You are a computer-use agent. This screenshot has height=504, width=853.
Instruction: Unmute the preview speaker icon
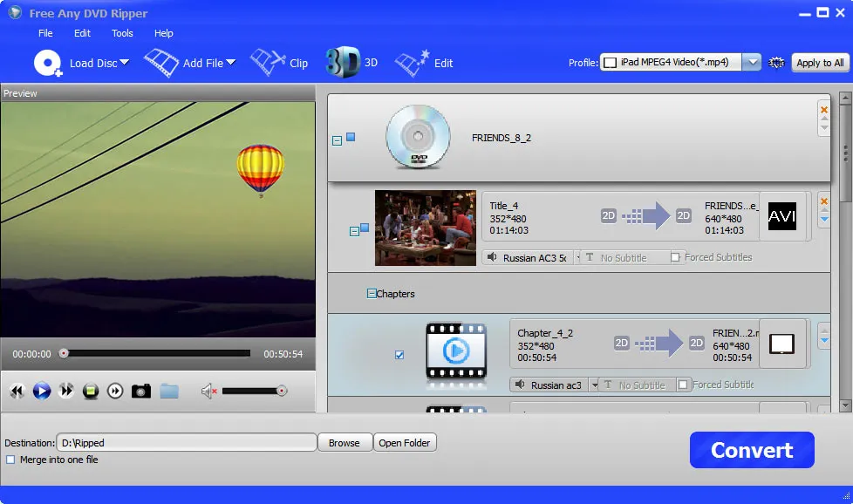tap(208, 391)
